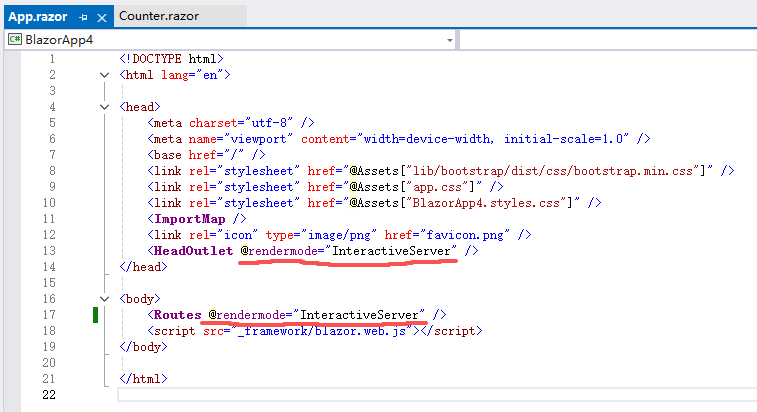The image size is (757, 412).
Task: Click the bootstrap.min.css path string
Action: (x=553, y=171)
